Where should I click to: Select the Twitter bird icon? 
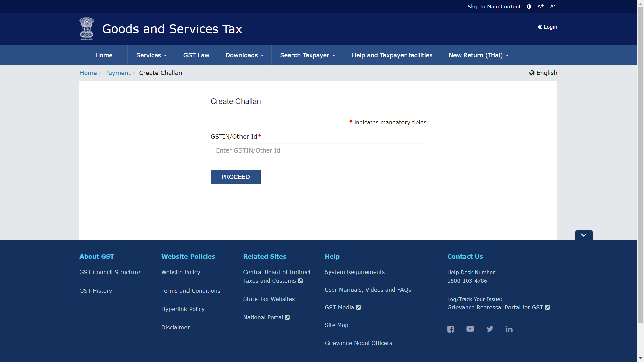coord(489,329)
